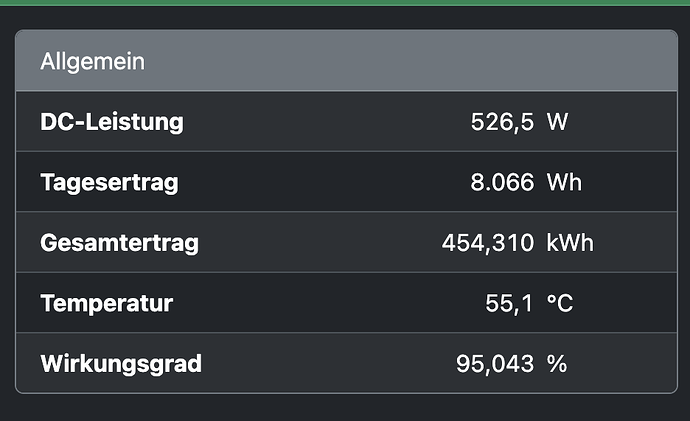Select the Tagesertrag label
Viewport: 690px width, 421px height.
[110, 183]
